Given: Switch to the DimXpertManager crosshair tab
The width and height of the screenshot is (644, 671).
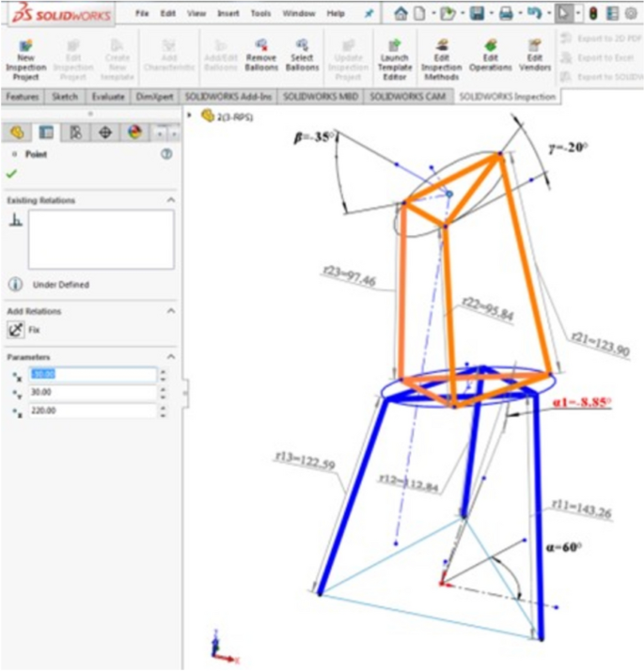Looking at the screenshot, I should coord(105,133).
